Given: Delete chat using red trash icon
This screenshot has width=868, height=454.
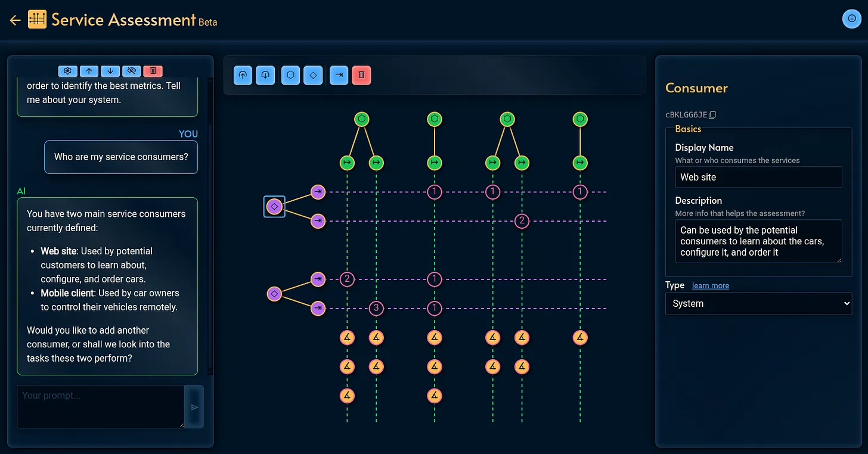Looking at the screenshot, I should coord(153,71).
